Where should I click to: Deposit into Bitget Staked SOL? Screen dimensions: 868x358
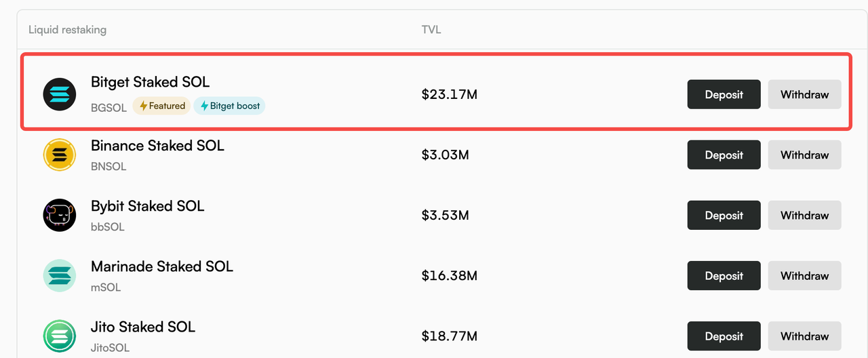[x=724, y=94]
